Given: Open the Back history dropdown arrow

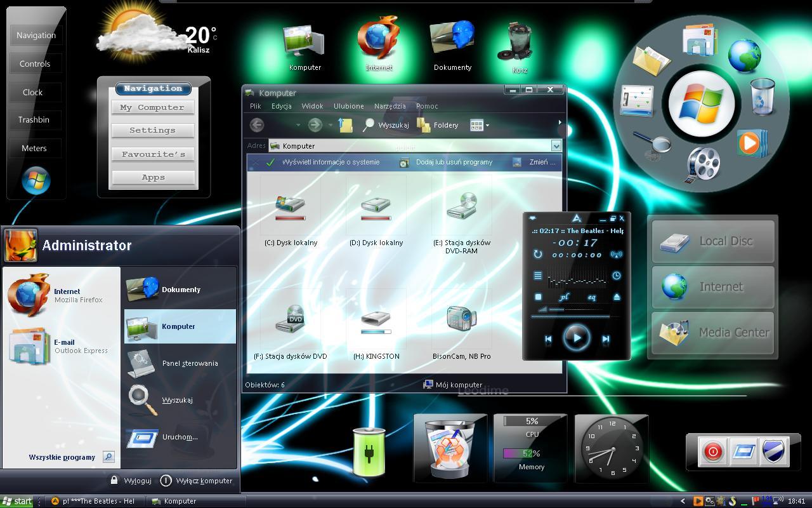Looking at the screenshot, I should point(298,125).
